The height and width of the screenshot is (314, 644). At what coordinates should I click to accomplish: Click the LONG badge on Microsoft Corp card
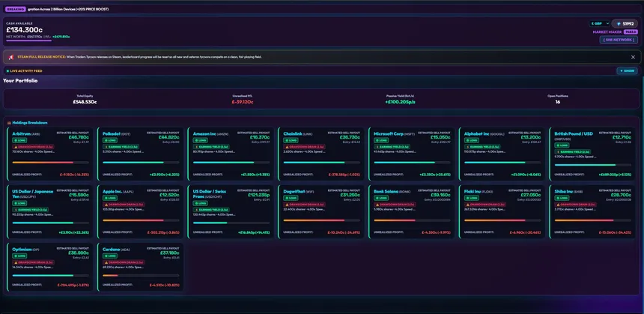pyautogui.click(x=380, y=140)
